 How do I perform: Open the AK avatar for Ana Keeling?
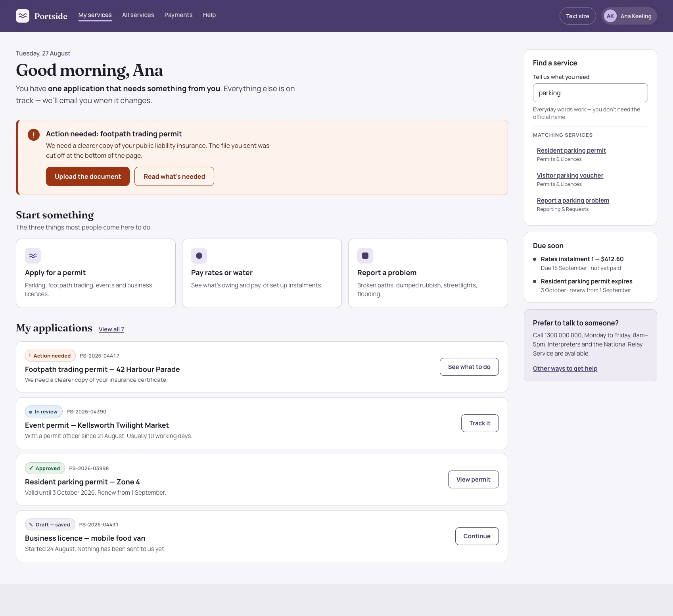pos(610,16)
